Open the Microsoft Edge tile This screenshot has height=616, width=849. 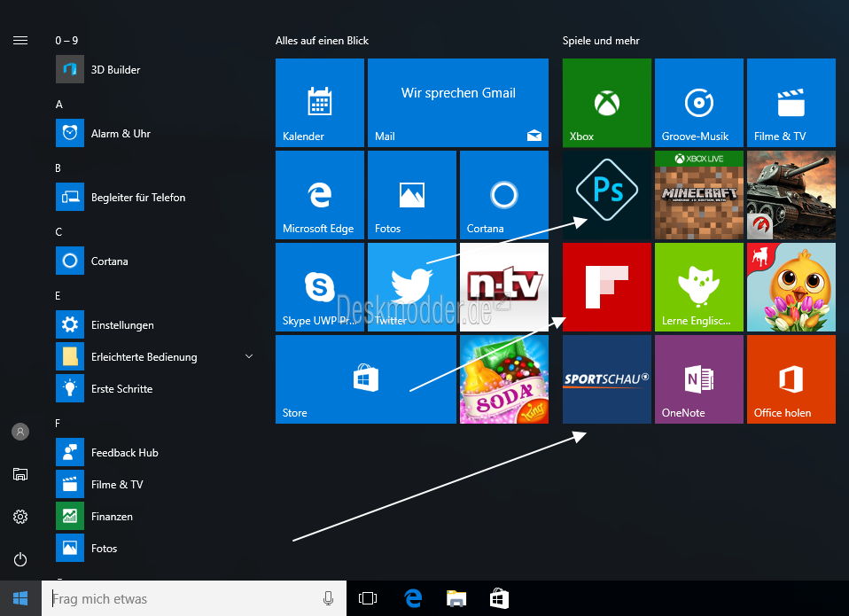319,195
